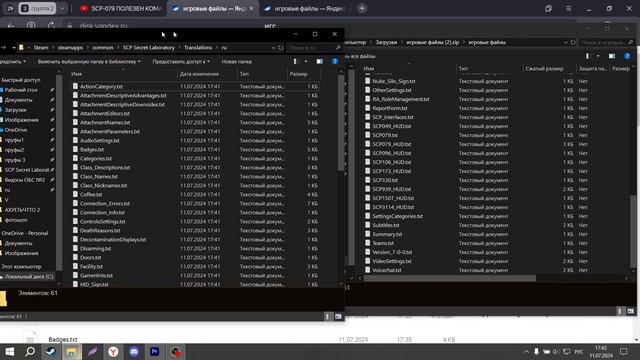Open Premiere Pro from the taskbar

point(155,351)
